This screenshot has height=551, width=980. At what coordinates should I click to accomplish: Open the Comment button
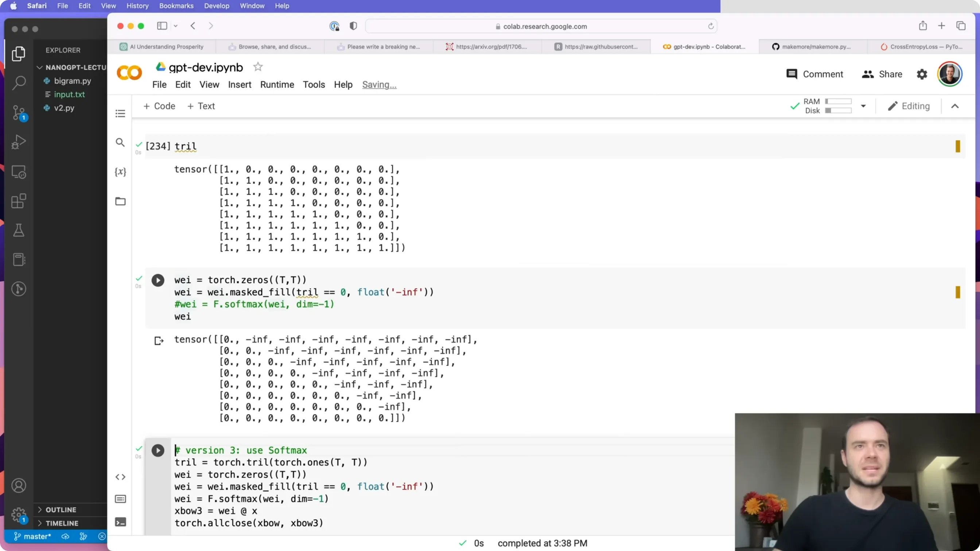[814, 74]
